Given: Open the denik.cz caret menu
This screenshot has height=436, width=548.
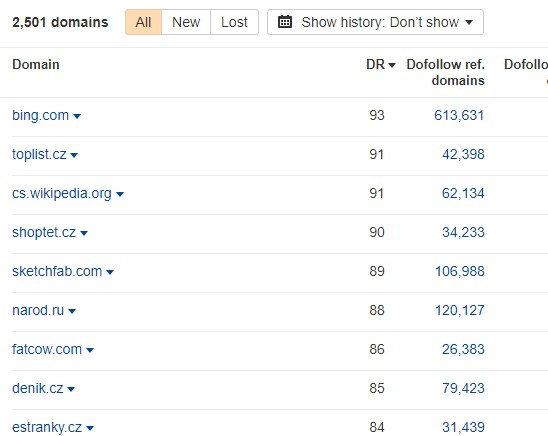Looking at the screenshot, I should click(x=71, y=389).
